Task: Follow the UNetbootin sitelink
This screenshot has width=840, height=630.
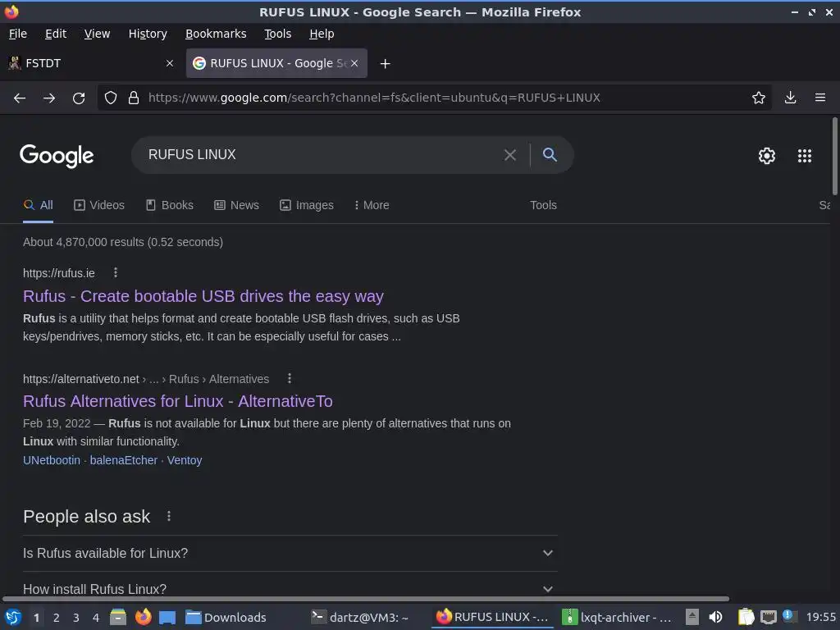Action: tap(52, 460)
